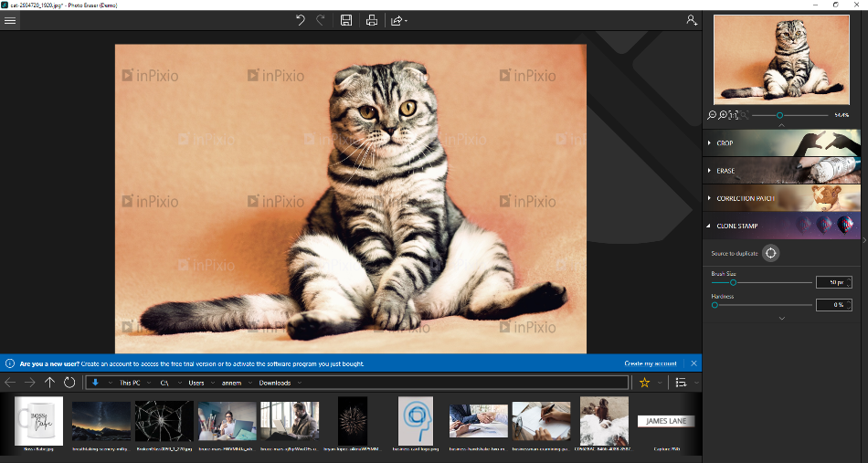Open the hand writing with pen thumbnail

pyautogui.click(x=541, y=421)
